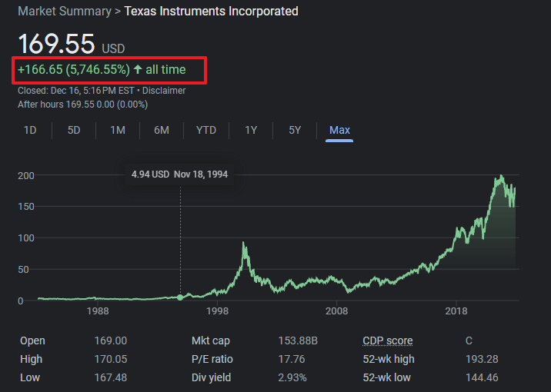Click the green up arrow icon
Viewport: 551px width, 392px height.
(x=138, y=70)
